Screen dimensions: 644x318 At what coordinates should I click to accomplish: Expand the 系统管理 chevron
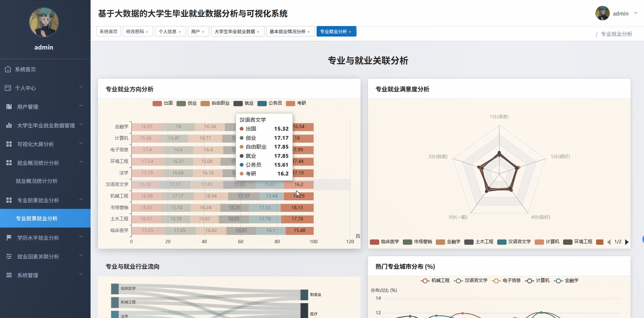[x=81, y=275]
